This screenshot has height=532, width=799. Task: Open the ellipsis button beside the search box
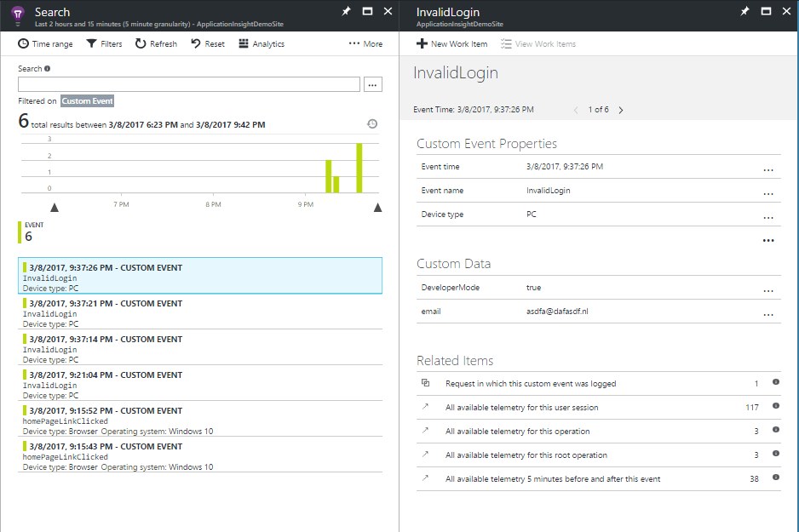tap(373, 84)
